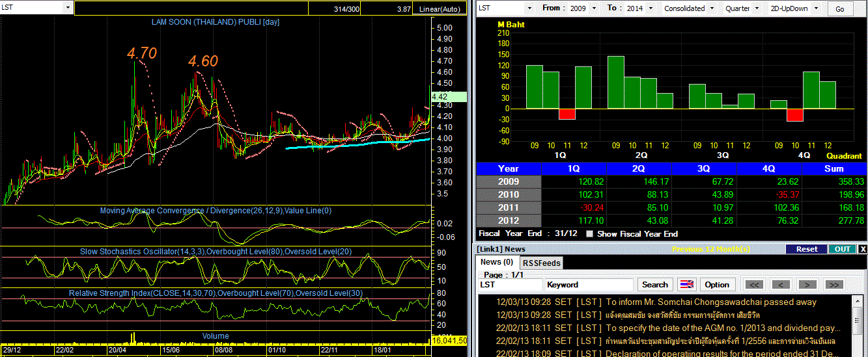Screen dimensions: 868x357
Task: Click the Reset button in News panel
Action: pyautogui.click(x=806, y=249)
